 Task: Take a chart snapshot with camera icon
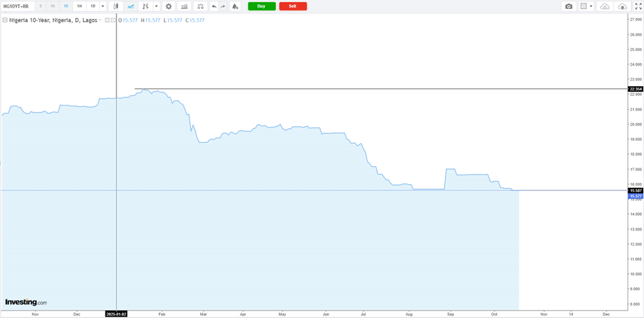coord(568,6)
